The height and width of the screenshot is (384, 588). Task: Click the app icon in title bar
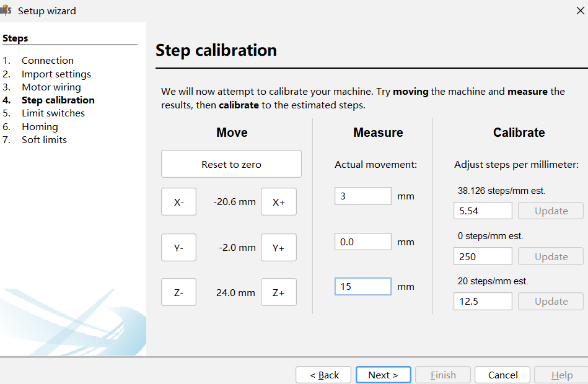point(6,11)
